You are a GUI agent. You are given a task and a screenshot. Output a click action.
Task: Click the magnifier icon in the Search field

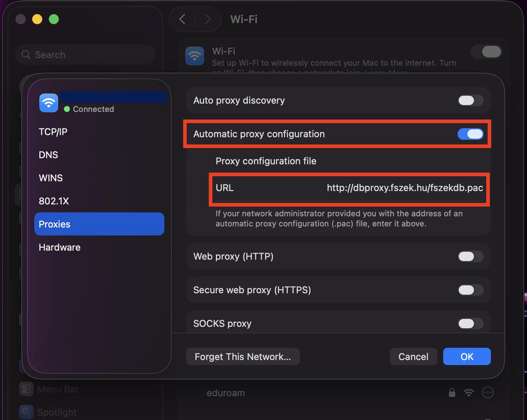26,55
